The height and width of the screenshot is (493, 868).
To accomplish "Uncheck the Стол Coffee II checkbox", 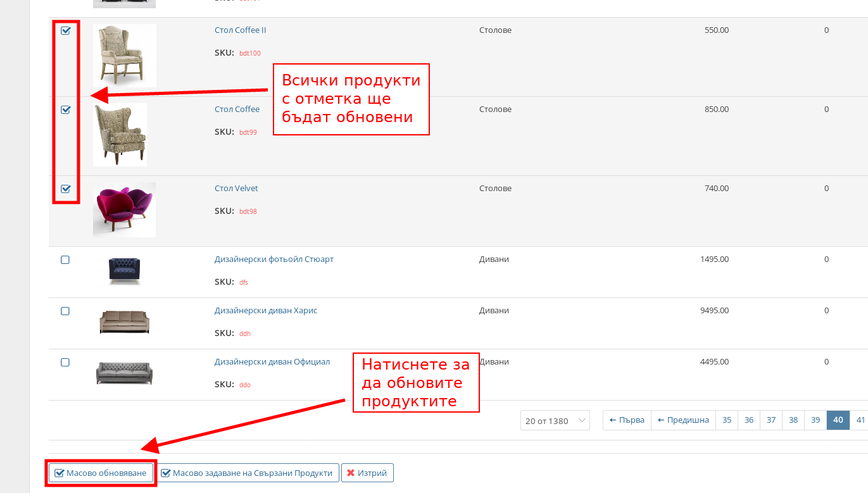I will point(65,30).
